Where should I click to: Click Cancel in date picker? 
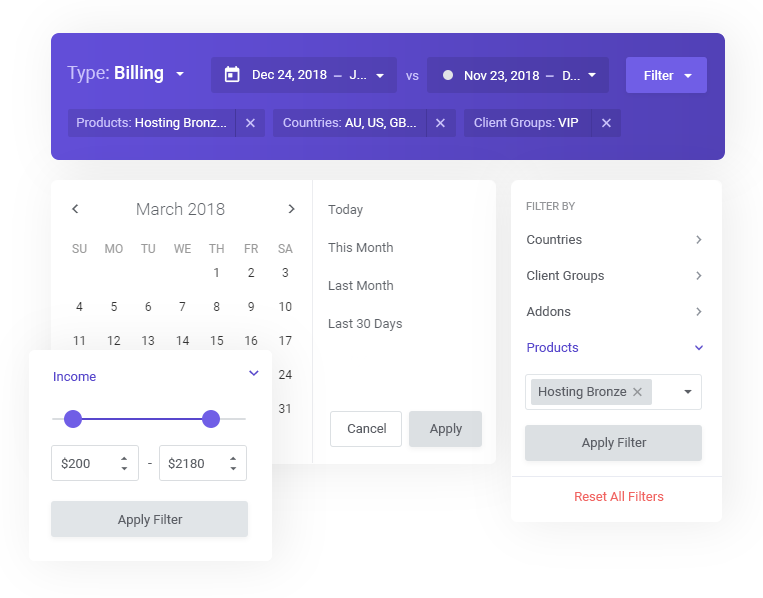coord(366,429)
